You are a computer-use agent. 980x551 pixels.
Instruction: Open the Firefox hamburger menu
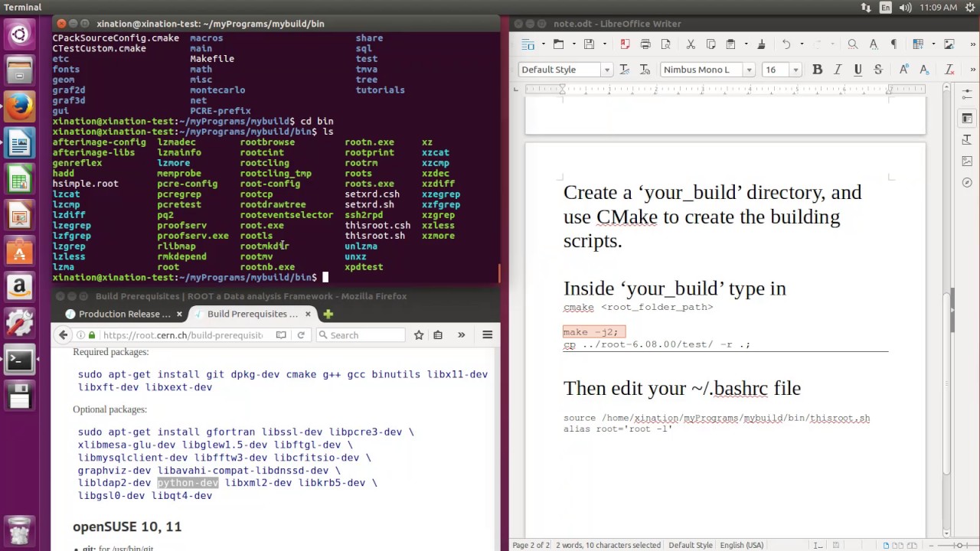pyautogui.click(x=487, y=335)
